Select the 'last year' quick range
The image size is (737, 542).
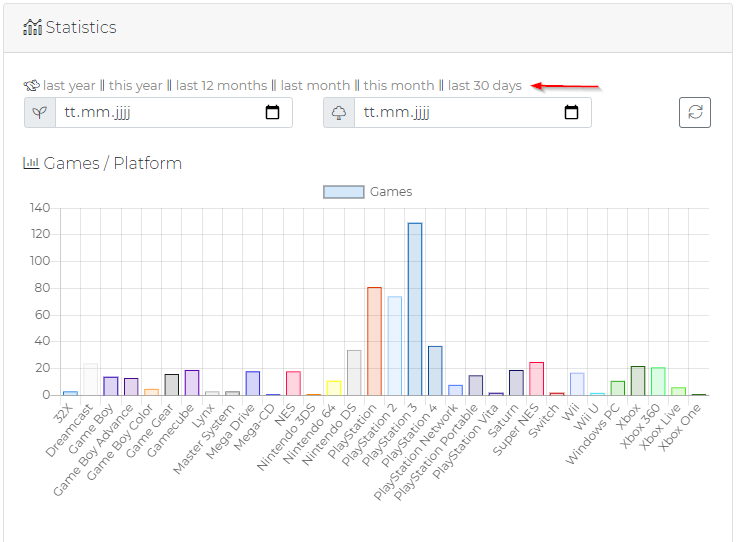69,86
